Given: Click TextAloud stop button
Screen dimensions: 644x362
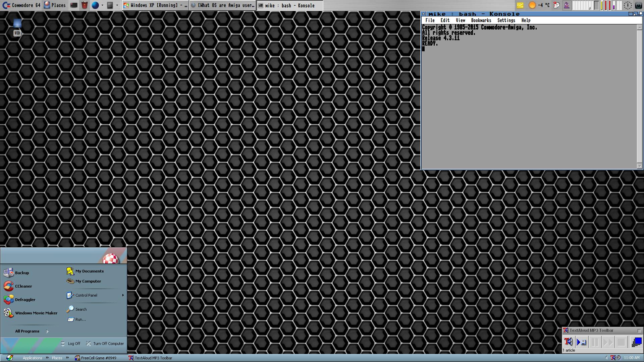Looking at the screenshot, I should 621,342.
